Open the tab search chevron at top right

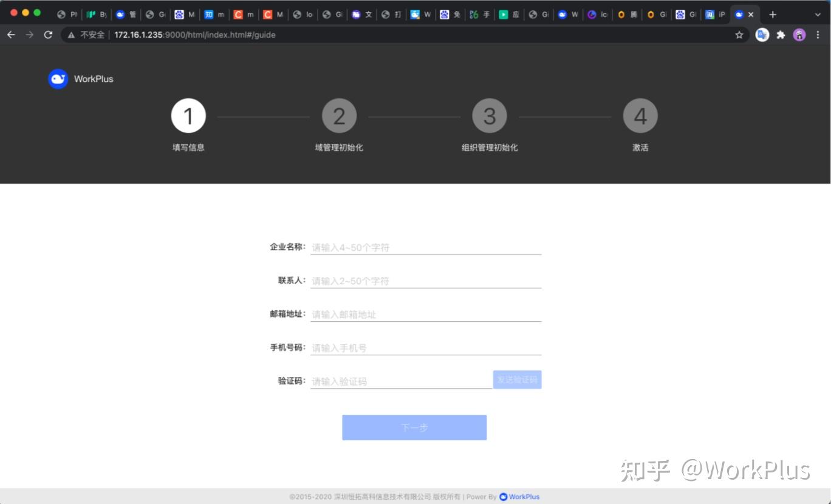818,14
